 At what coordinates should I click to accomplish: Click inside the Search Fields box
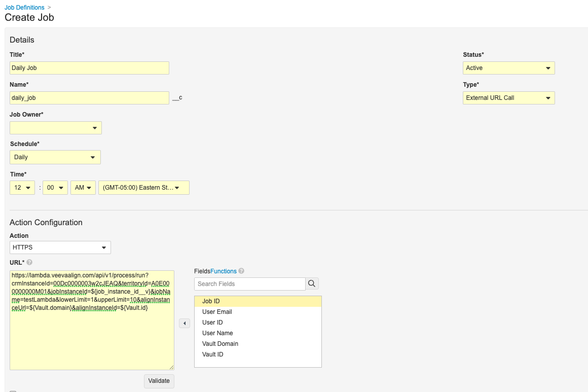click(249, 284)
